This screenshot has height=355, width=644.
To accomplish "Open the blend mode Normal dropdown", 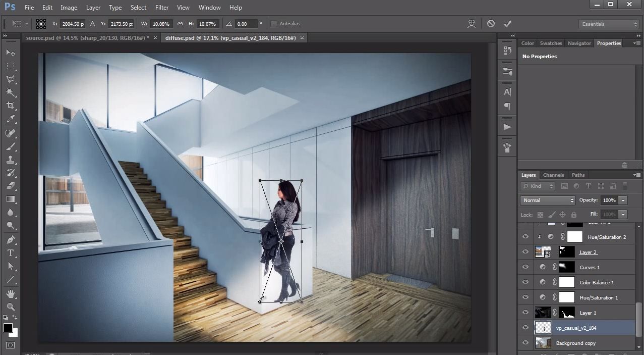I will tap(548, 200).
